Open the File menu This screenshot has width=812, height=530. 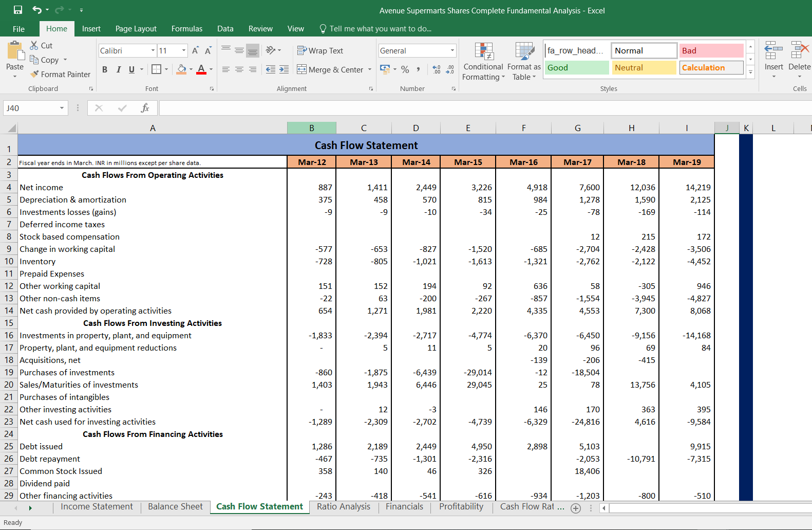[19, 29]
